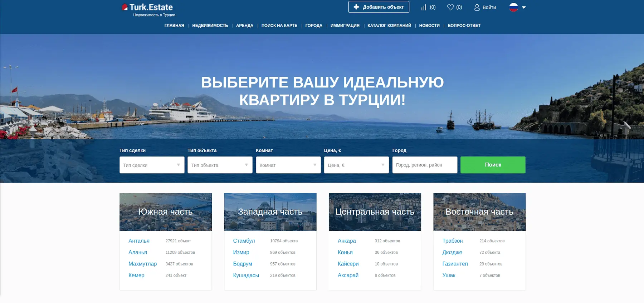Open the ГЛАВНАЯ menu item

(174, 26)
